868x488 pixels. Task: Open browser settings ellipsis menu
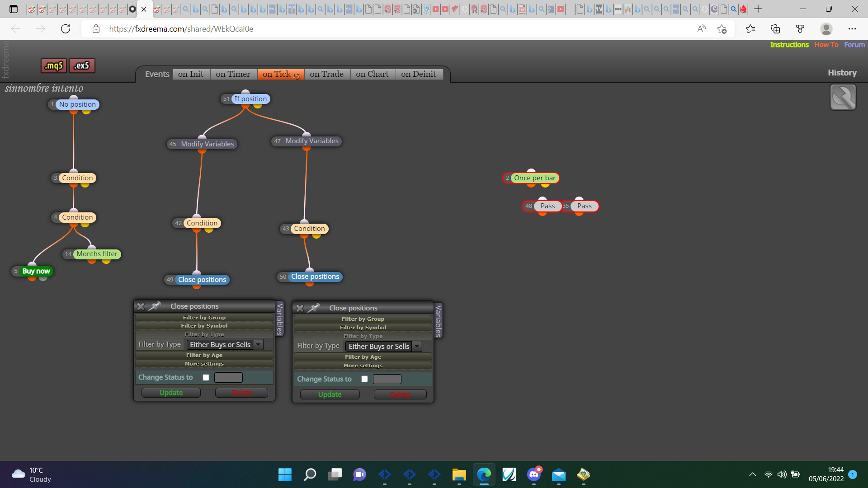[x=852, y=29]
